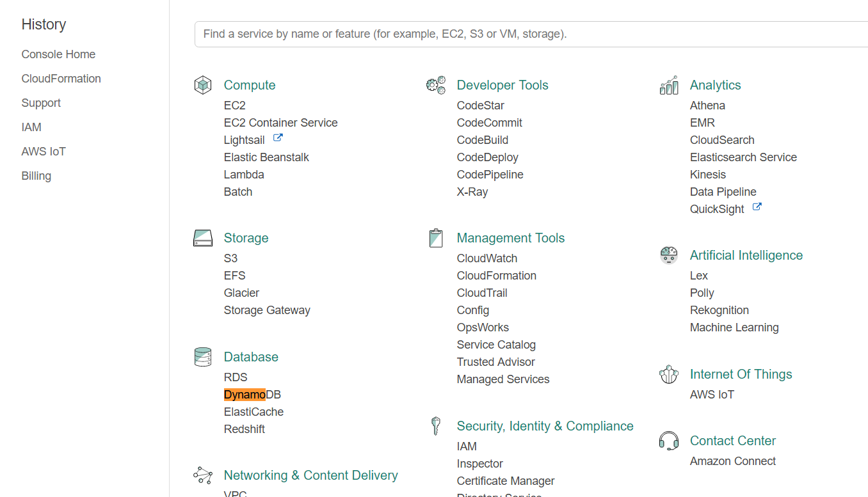Open Lightsail service link
The height and width of the screenshot is (497, 868).
pos(245,140)
